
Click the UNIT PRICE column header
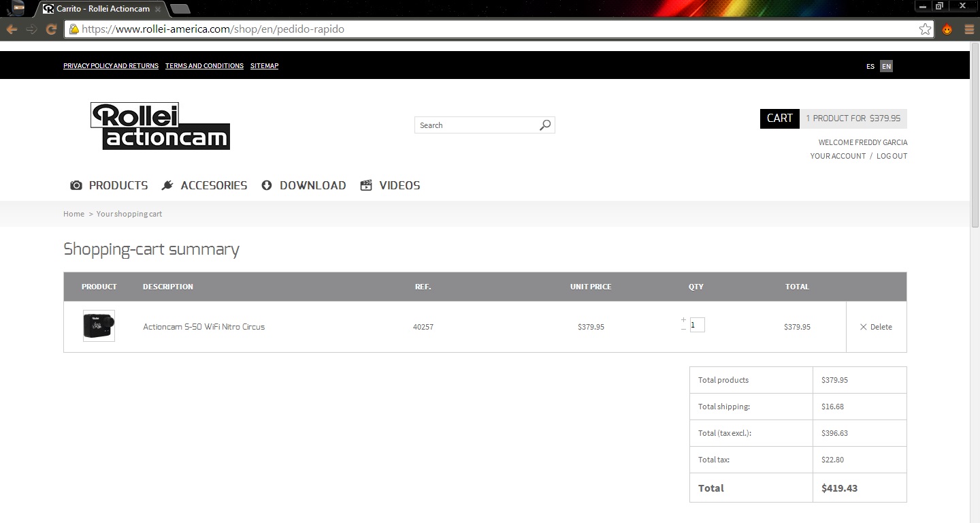[x=591, y=287]
